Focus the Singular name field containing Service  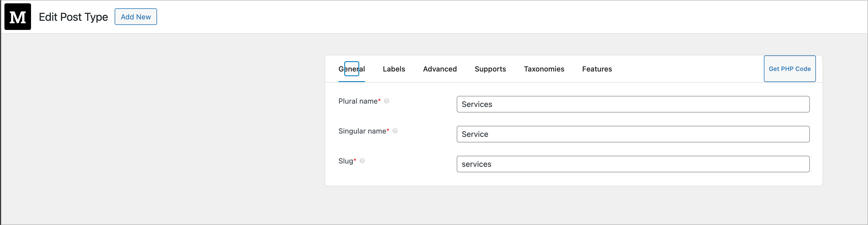click(x=633, y=134)
